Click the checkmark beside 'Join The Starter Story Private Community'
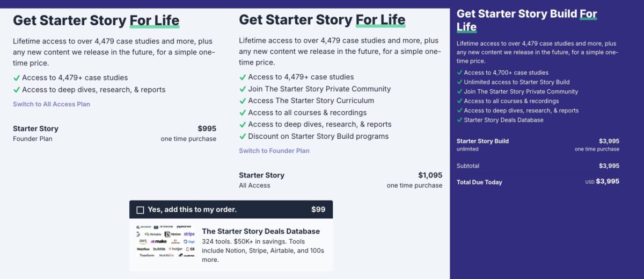644x279 pixels. (243, 89)
